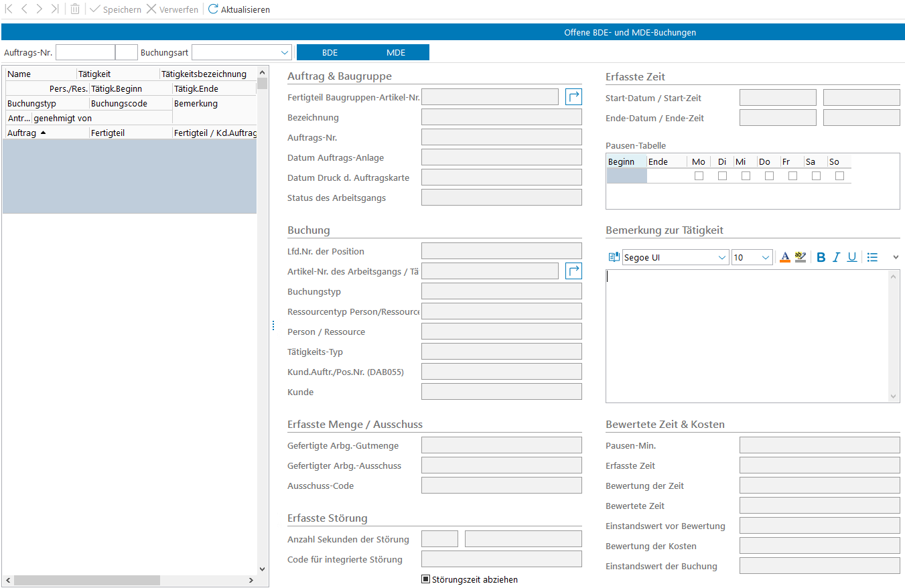
Task: Insert bullet list in remark editor
Action: tap(872, 257)
